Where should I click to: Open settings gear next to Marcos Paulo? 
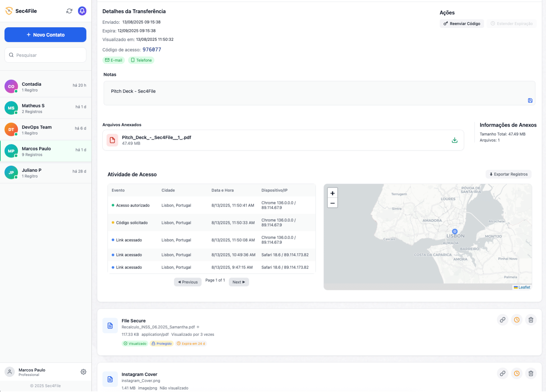pos(84,372)
